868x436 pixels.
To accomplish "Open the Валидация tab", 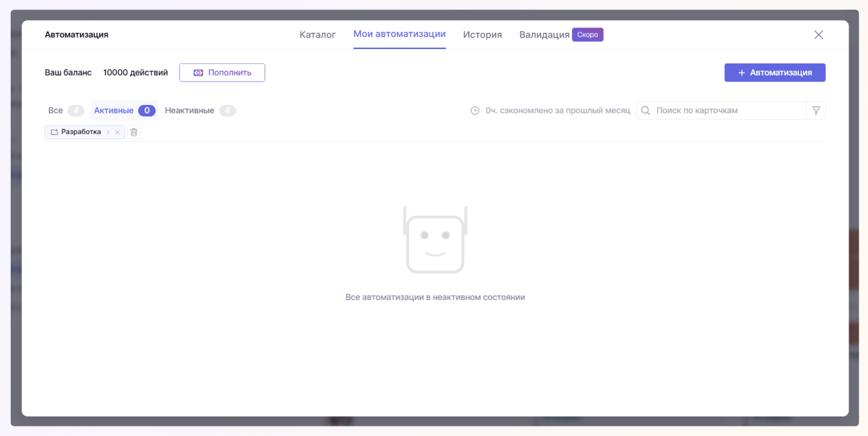I will [544, 35].
